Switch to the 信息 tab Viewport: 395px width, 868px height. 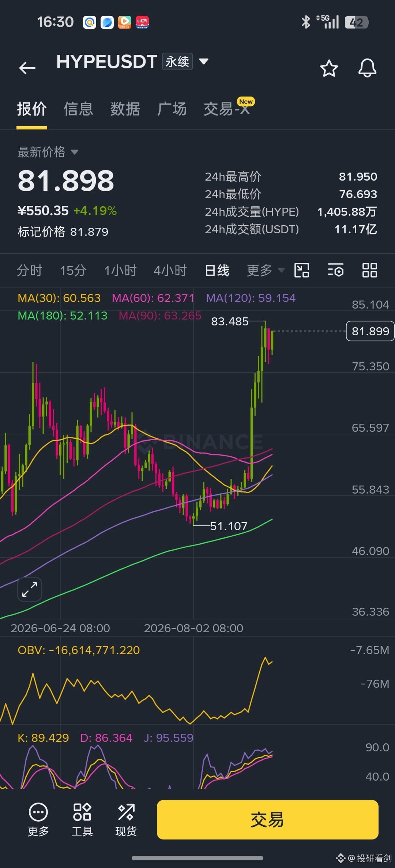click(x=78, y=109)
